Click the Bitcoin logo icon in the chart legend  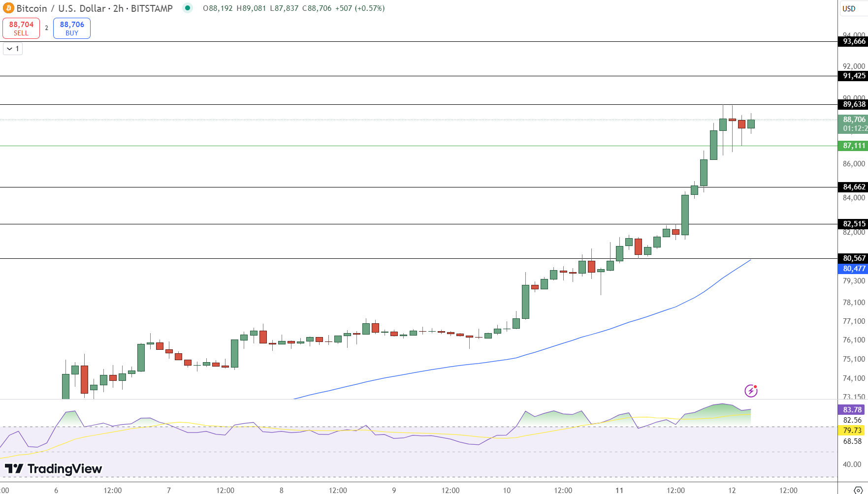[8, 8]
